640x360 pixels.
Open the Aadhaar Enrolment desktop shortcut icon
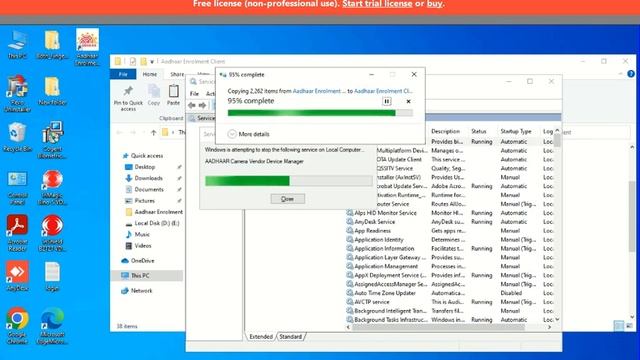[87, 47]
